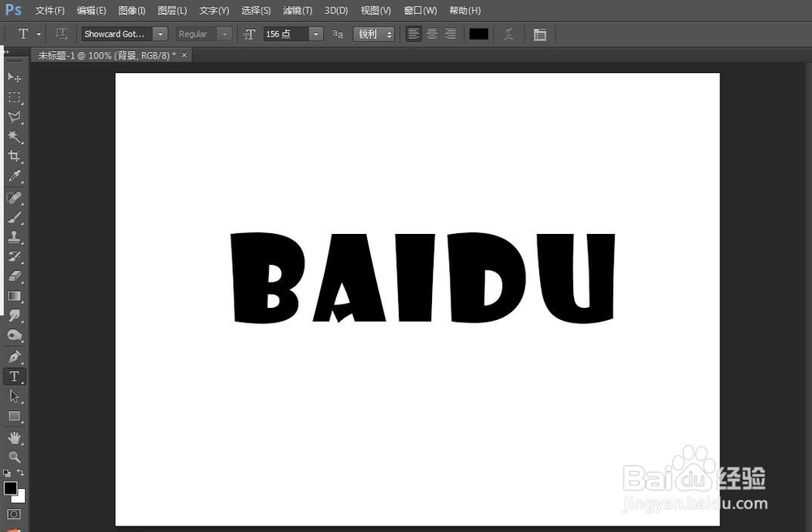Select the Rectangular Marquee tool

point(14,97)
